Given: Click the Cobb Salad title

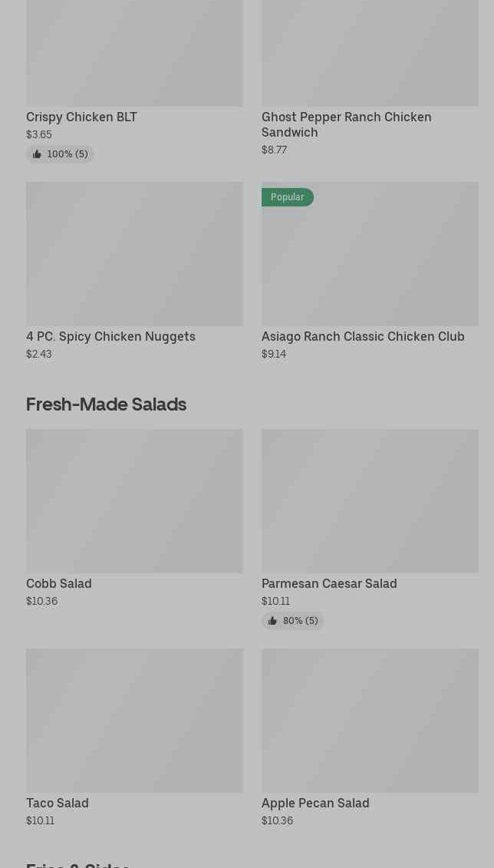Looking at the screenshot, I should point(58,584).
